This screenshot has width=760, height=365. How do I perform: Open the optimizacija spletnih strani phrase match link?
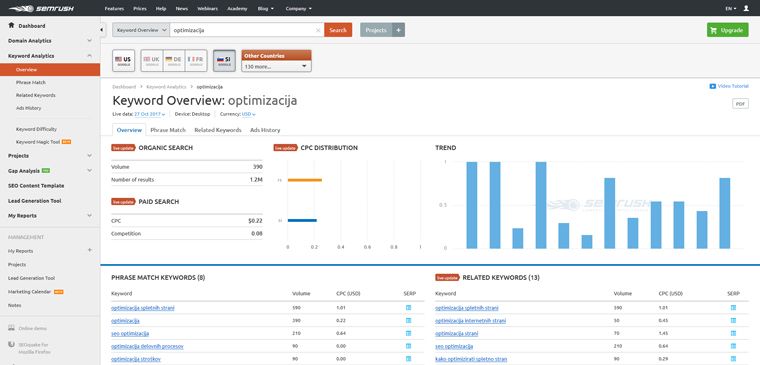pos(142,308)
